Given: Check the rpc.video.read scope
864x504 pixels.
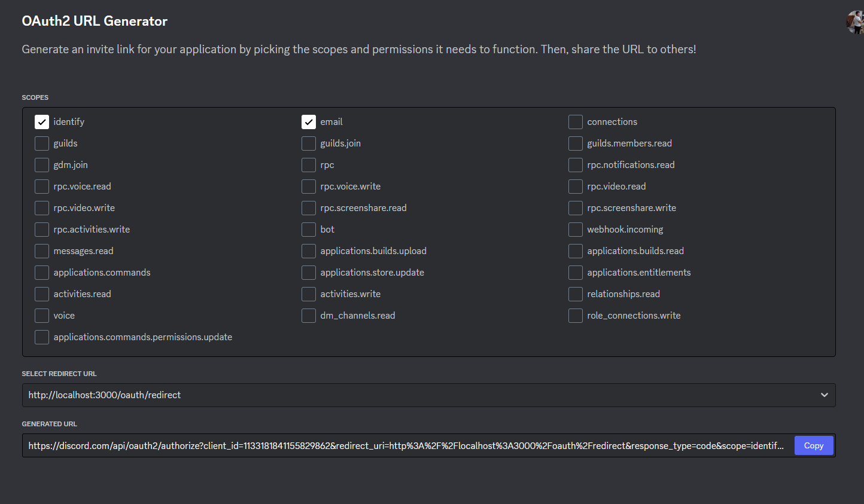Looking at the screenshot, I should (576, 187).
